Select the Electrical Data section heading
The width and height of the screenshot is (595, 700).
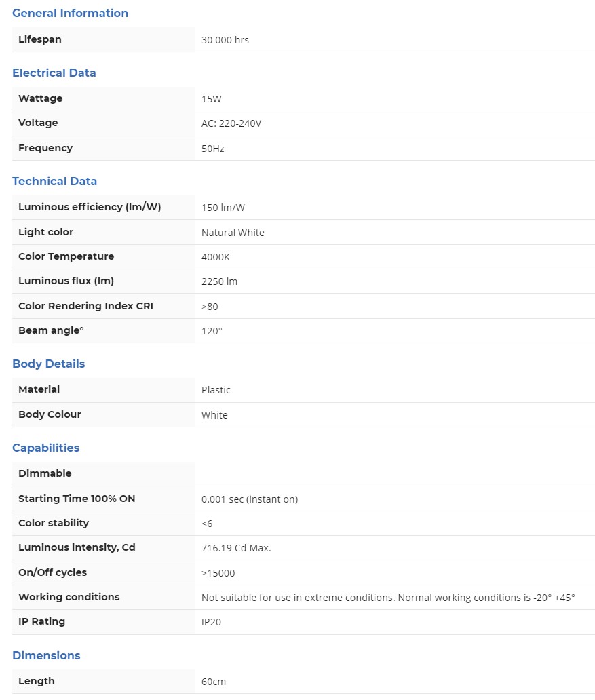54,73
